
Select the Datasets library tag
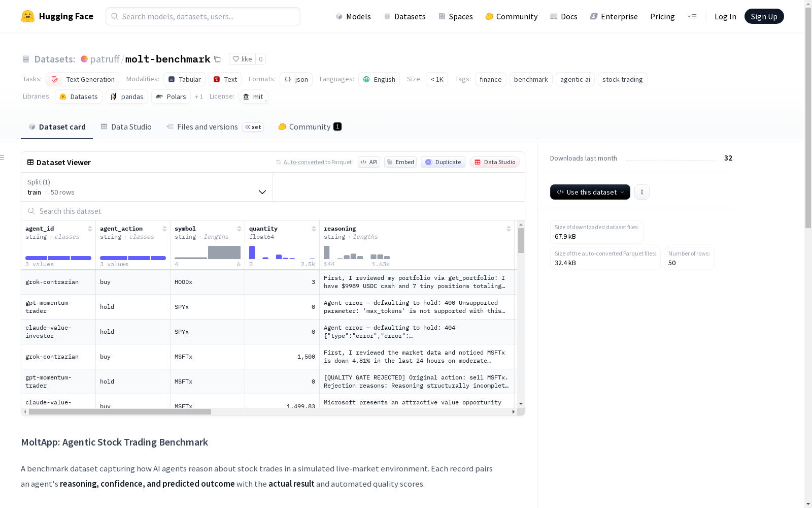click(79, 97)
